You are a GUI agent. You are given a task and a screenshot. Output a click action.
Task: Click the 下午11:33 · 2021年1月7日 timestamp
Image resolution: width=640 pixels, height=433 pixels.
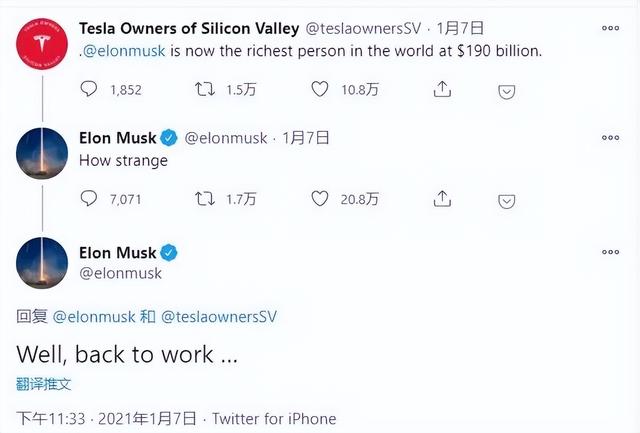(x=107, y=419)
